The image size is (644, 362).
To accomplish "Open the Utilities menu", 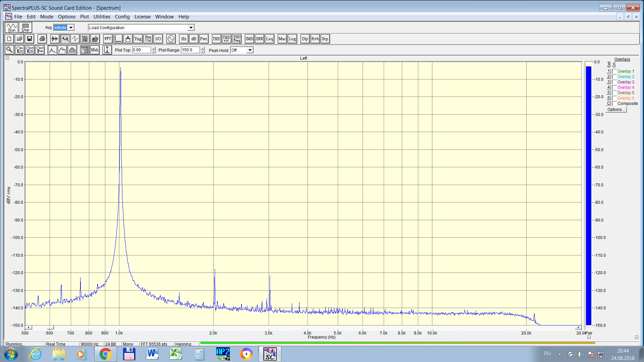I will pos(102,17).
